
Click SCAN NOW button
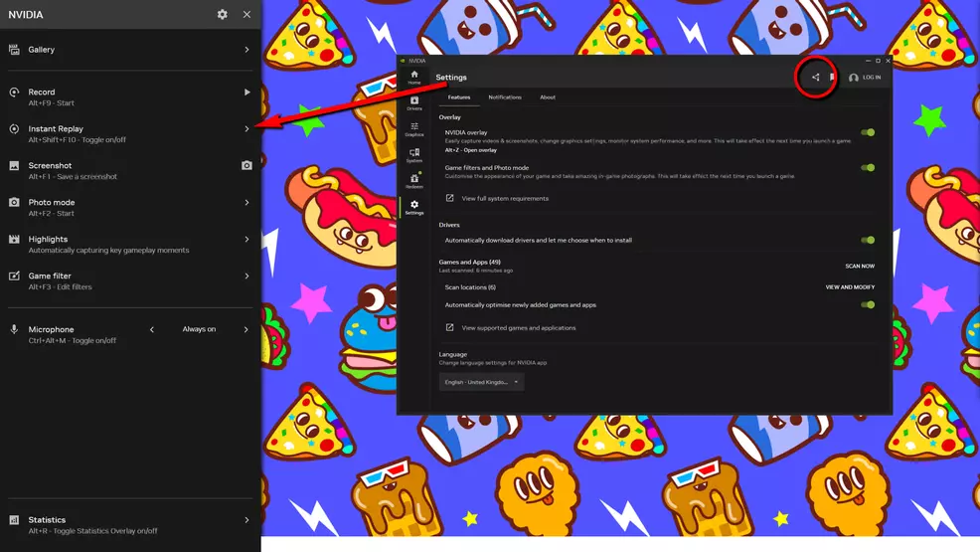pos(860,267)
